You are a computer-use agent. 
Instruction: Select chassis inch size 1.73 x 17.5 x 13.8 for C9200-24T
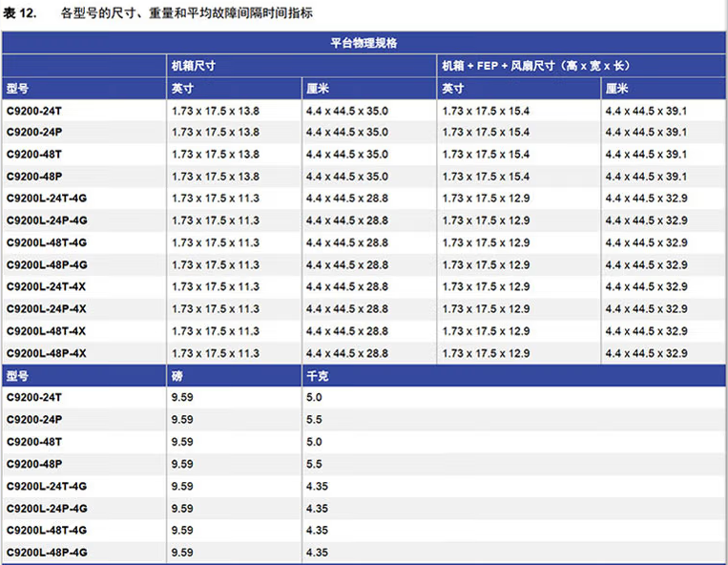tap(215, 111)
